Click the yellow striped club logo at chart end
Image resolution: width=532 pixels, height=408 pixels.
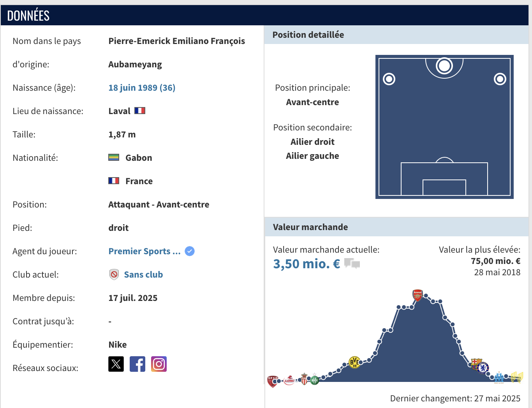pyautogui.click(x=516, y=377)
